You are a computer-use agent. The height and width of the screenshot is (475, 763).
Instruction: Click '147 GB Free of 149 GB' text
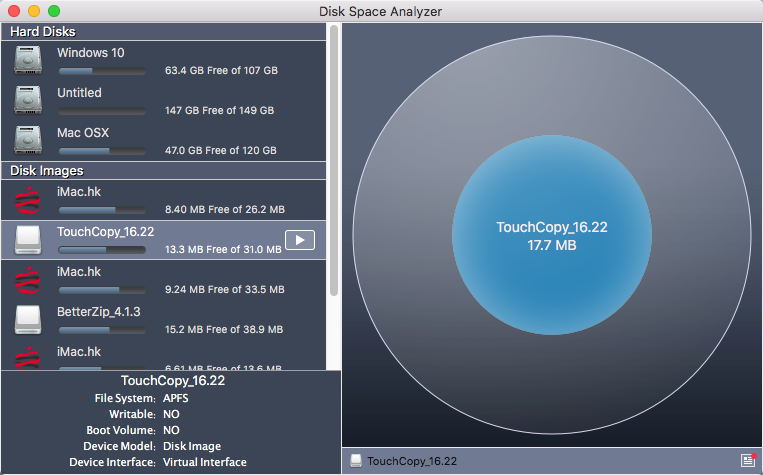click(219, 110)
